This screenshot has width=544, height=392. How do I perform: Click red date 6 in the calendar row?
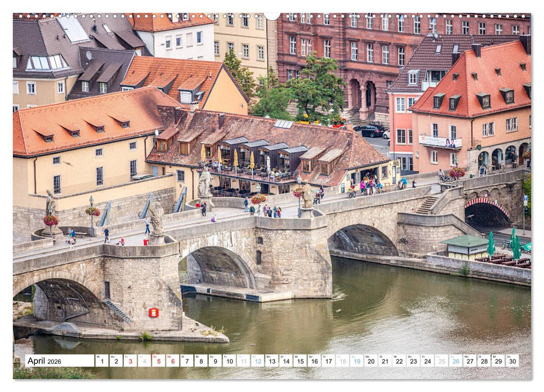click(173, 363)
